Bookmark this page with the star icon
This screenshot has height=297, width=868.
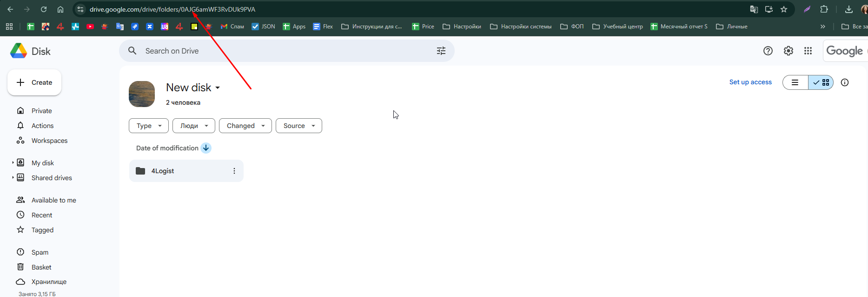784,9
